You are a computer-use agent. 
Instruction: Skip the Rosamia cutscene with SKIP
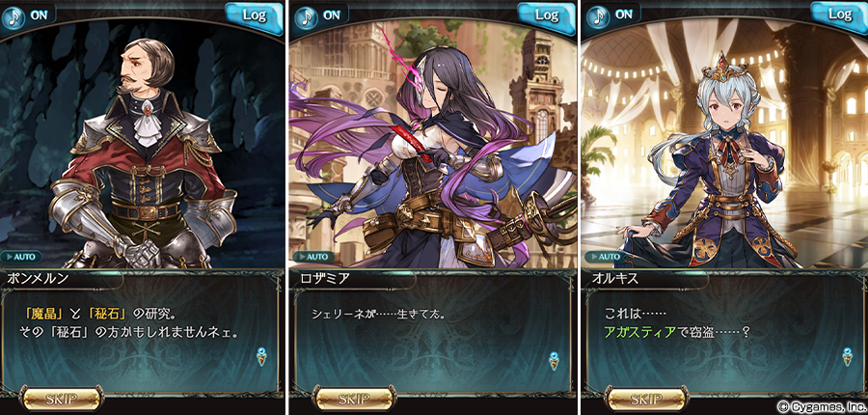(354, 399)
